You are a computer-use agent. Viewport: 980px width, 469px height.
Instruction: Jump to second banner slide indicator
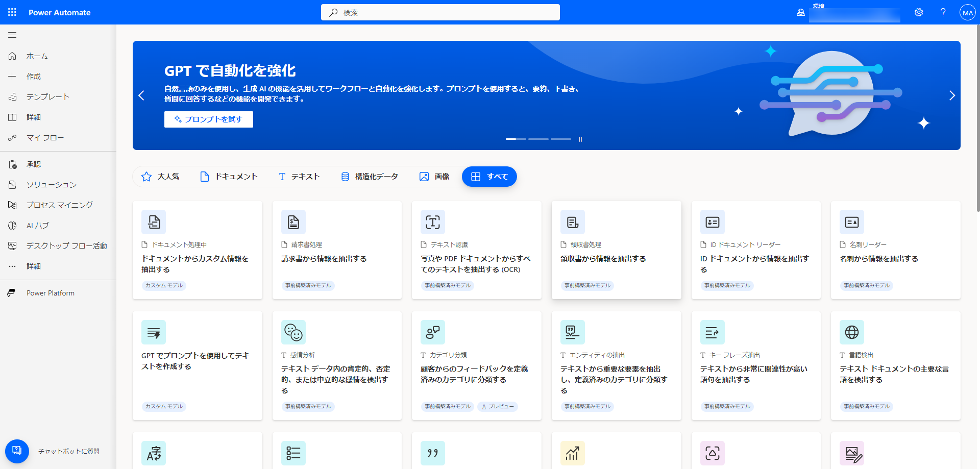coord(538,139)
